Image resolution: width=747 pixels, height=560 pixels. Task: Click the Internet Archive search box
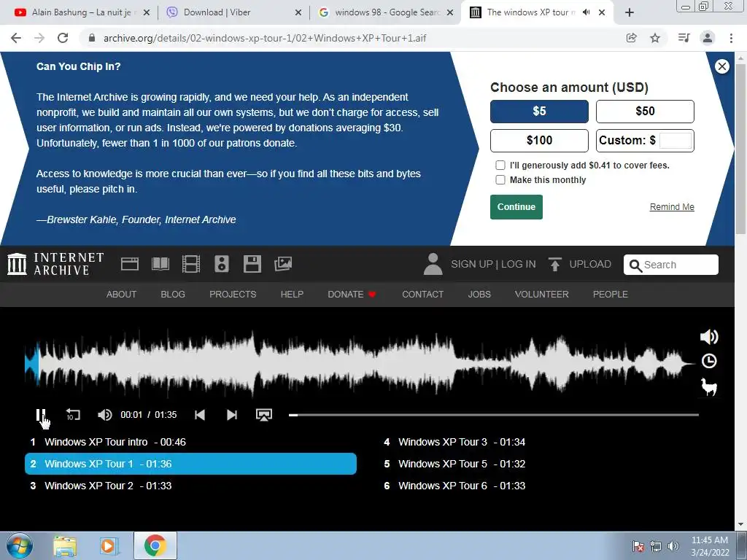(671, 265)
